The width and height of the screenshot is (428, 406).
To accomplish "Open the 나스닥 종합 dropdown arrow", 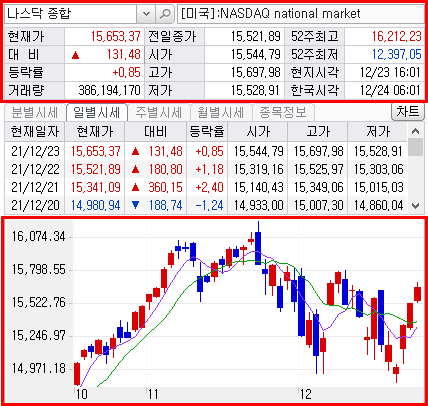I will (x=146, y=14).
